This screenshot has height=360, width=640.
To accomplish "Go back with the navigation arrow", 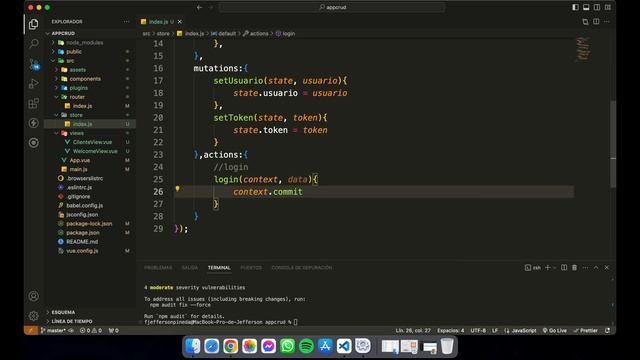I will (x=199, y=7).
